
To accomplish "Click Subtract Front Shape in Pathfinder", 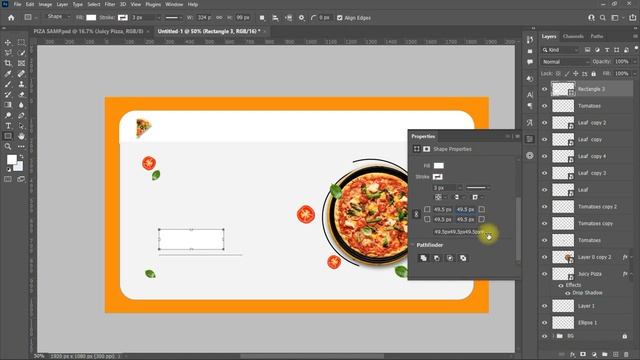I will pos(437,258).
